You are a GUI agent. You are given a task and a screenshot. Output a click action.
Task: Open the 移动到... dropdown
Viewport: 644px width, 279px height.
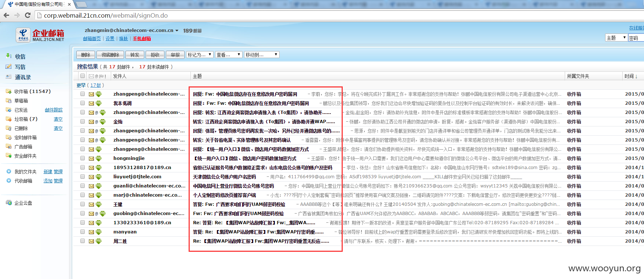262,55
